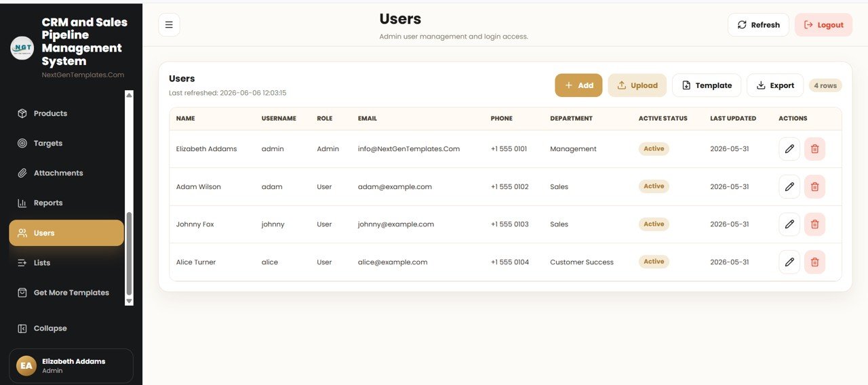Click the name Alice Turner
This screenshot has height=385, width=868.
195,262
